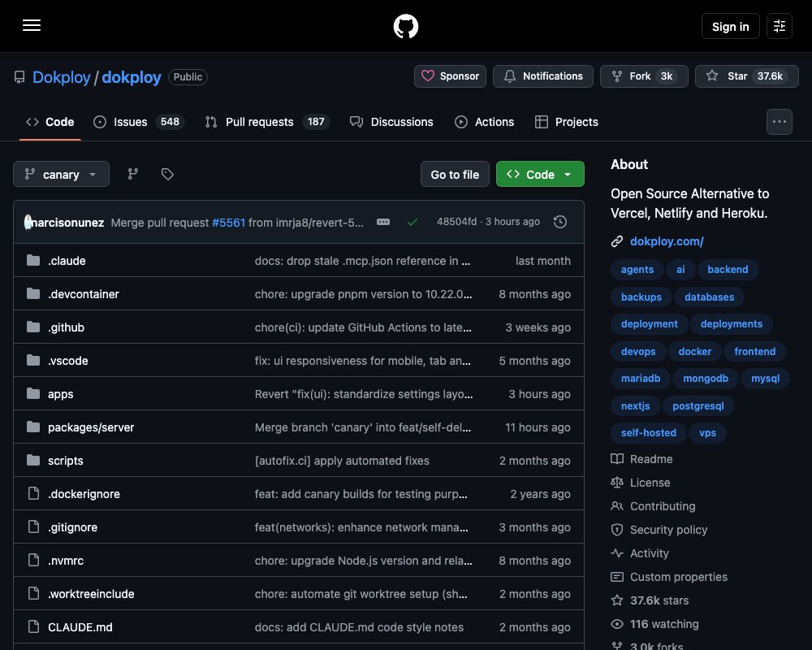Image resolution: width=812 pixels, height=650 pixels.
Task: Open the .claude folder
Action: point(67,261)
